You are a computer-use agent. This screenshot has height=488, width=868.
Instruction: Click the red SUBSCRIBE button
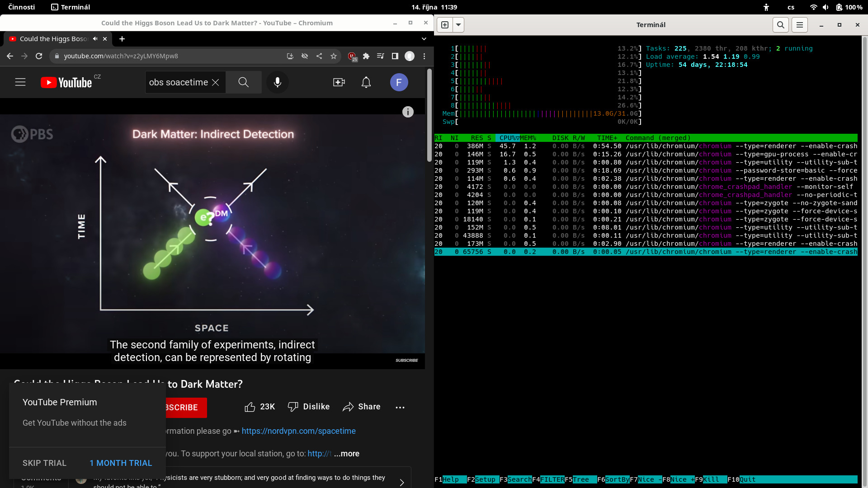pyautogui.click(x=186, y=408)
